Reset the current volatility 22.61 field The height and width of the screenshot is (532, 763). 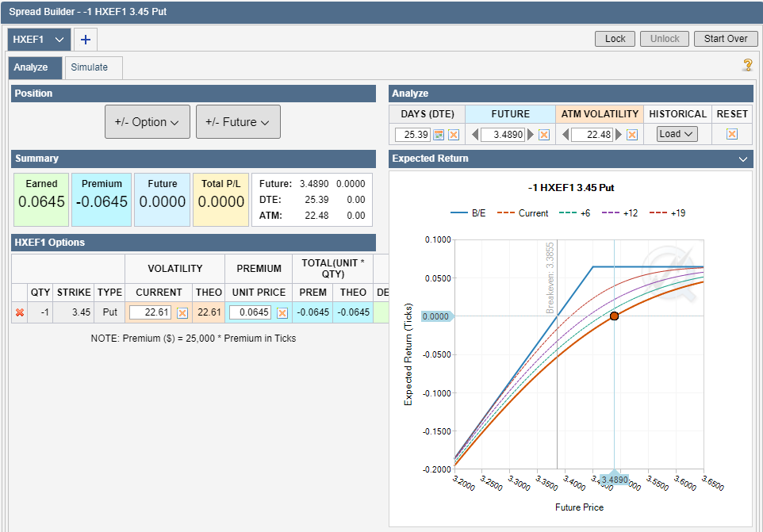(182, 313)
